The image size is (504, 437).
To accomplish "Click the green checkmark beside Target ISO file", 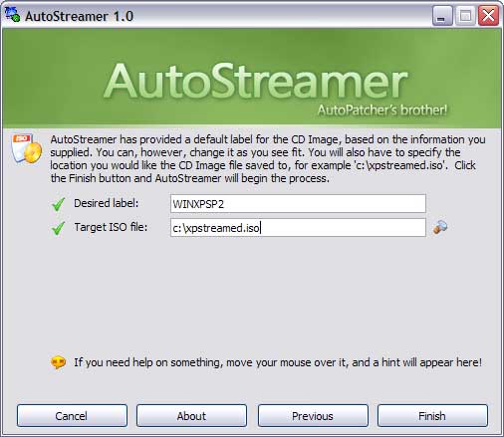I will pos(59,228).
